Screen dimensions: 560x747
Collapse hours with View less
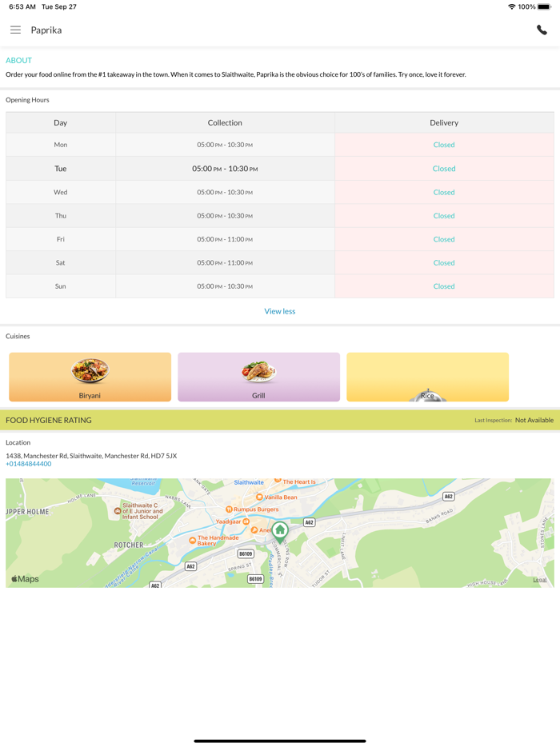point(280,311)
